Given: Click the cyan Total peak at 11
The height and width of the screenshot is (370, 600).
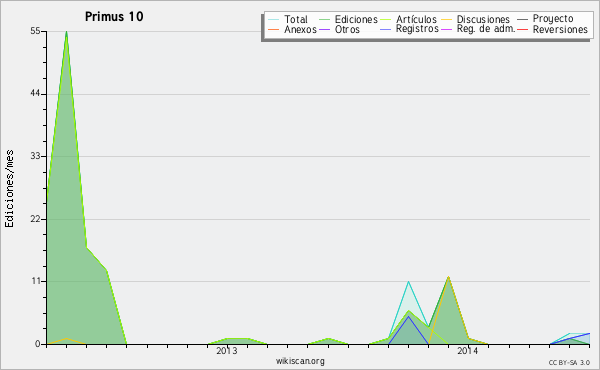Looking at the screenshot, I should 408,282.
